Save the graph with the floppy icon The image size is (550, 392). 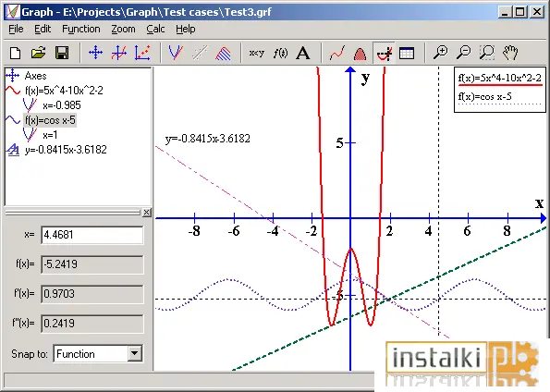coord(62,54)
